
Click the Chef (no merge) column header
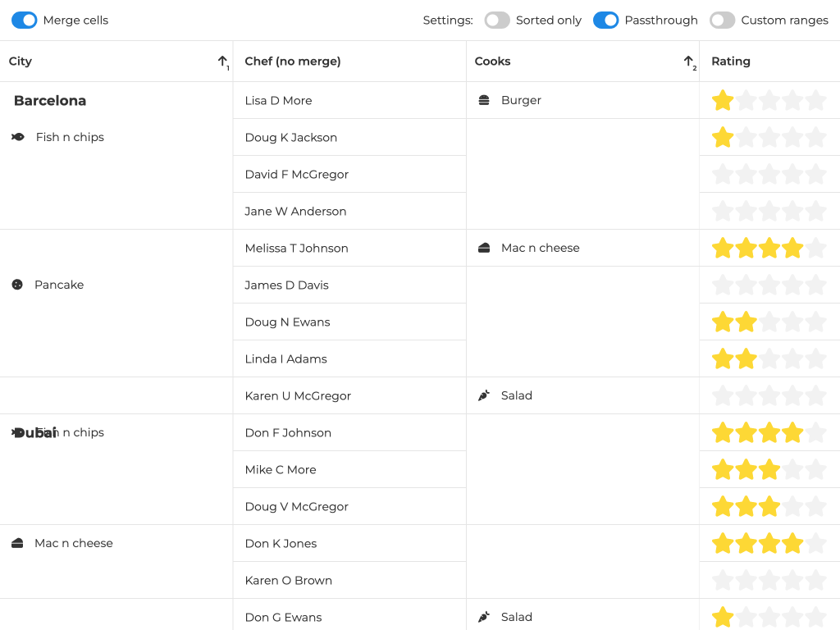click(293, 62)
